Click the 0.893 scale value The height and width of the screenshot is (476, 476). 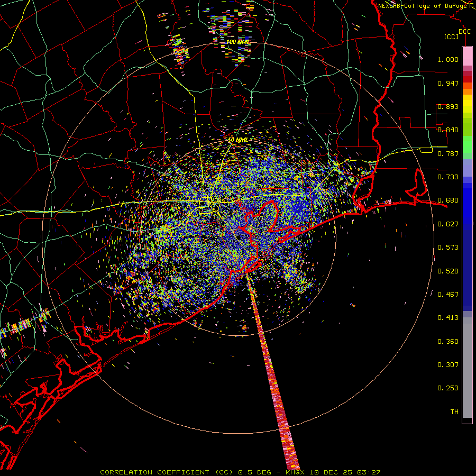pos(448,106)
